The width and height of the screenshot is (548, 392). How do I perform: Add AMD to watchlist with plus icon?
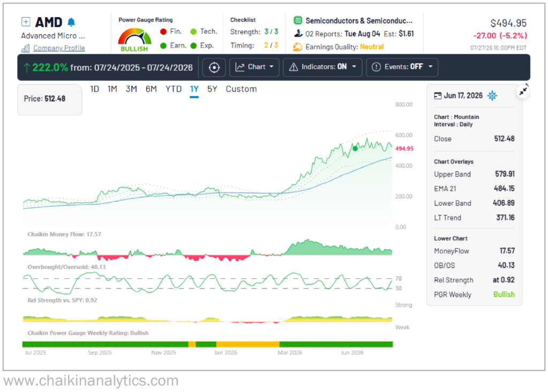coord(26,22)
